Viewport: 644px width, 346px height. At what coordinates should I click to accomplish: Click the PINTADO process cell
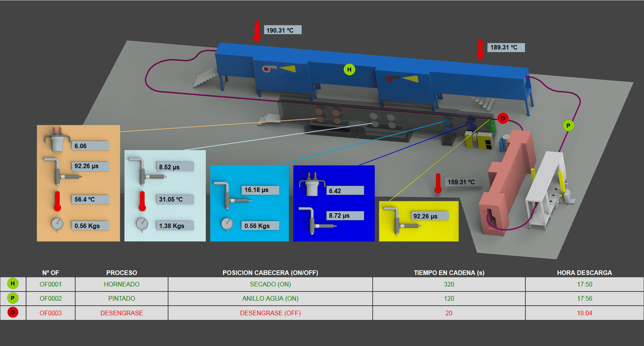(122, 298)
